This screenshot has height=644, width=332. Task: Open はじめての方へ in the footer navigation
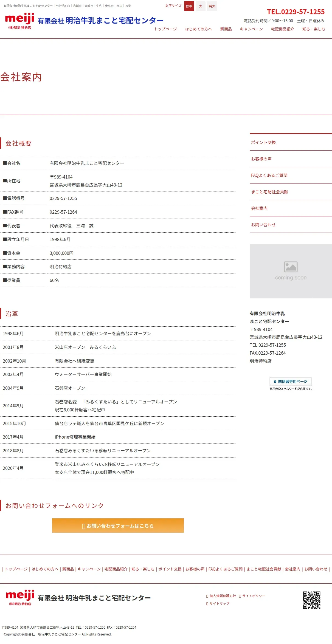(x=45, y=569)
